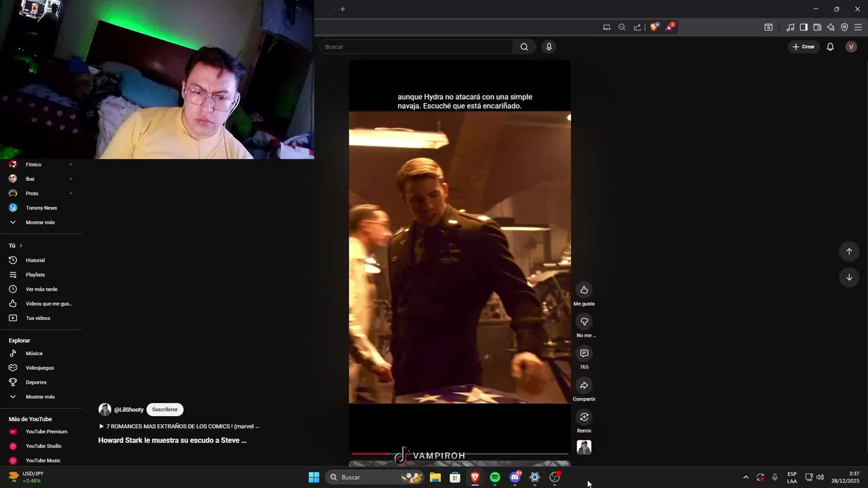The height and width of the screenshot is (488, 868).
Task: Open the V account avatar menu
Action: point(851,47)
